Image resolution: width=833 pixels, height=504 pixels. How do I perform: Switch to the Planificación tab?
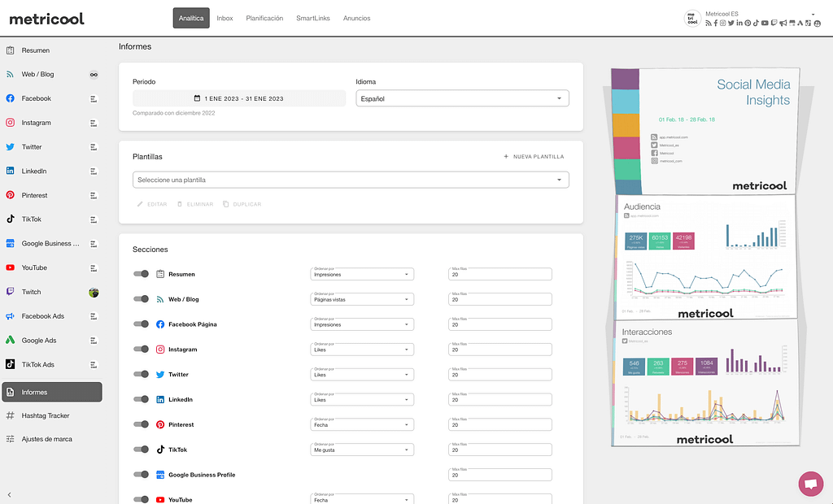[264, 18]
